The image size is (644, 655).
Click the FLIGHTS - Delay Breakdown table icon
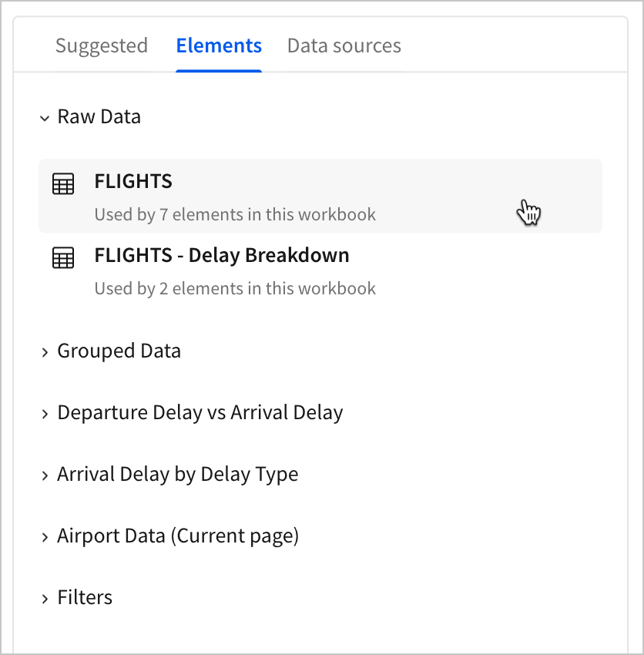[63, 258]
